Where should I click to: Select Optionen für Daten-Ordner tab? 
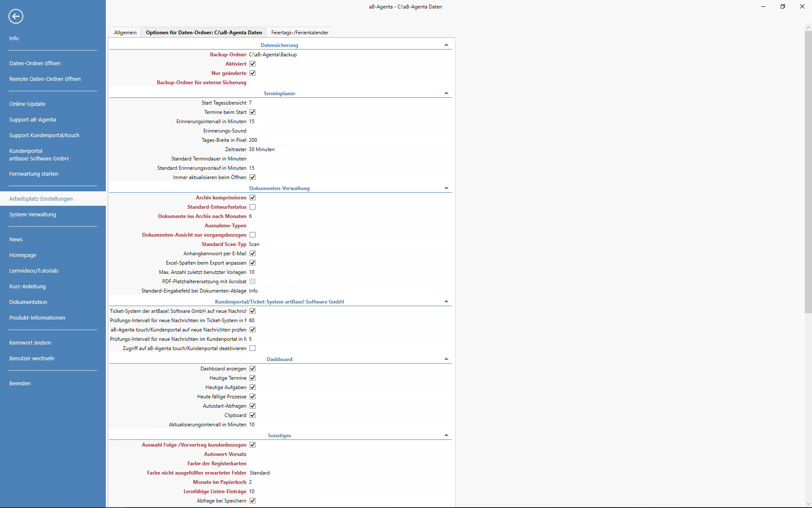click(204, 33)
